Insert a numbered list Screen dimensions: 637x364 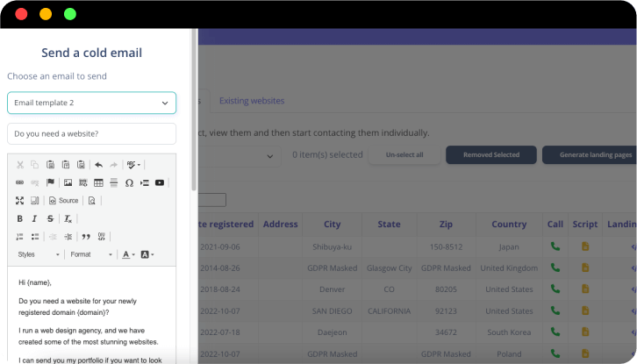click(x=19, y=236)
